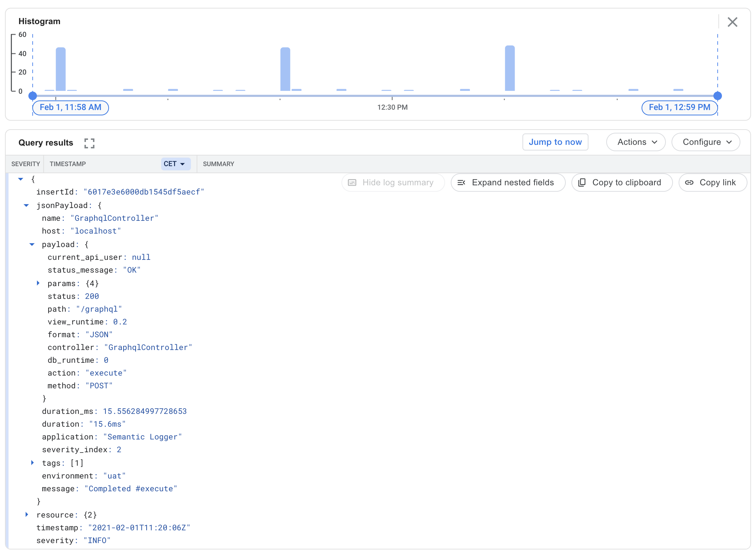
Task: Click the histogram start time slider handle
Action: tap(33, 96)
